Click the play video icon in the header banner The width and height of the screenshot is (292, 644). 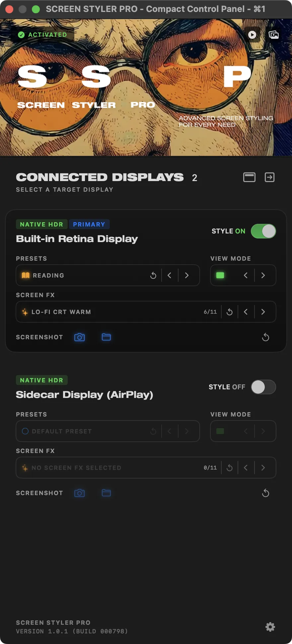click(x=252, y=34)
